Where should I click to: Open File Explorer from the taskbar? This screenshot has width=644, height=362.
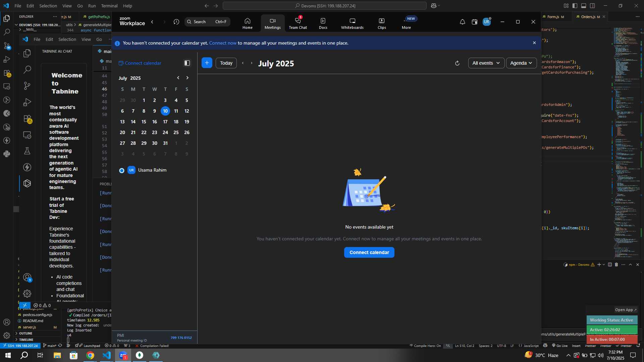pyautogui.click(x=57, y=355)
